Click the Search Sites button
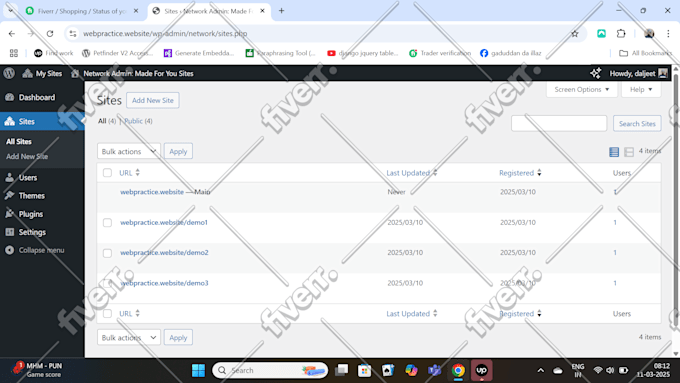 pyautogui.click(x=637, y=124)
